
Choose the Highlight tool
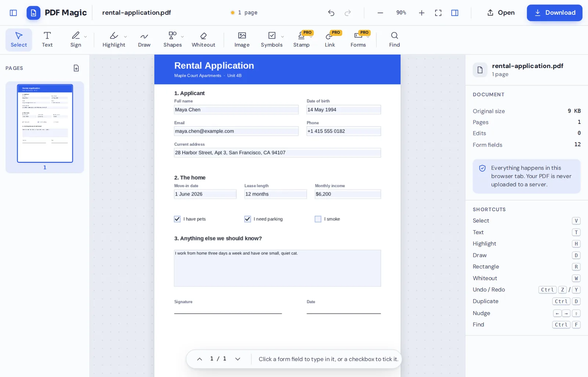click(x=114, y=40)
